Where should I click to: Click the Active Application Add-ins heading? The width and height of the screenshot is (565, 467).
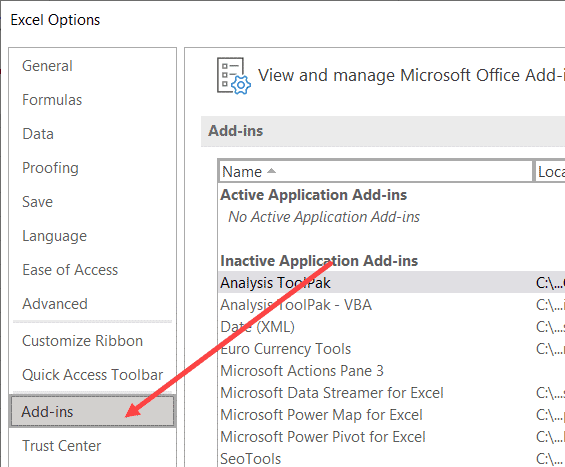(x=313, y=195)
